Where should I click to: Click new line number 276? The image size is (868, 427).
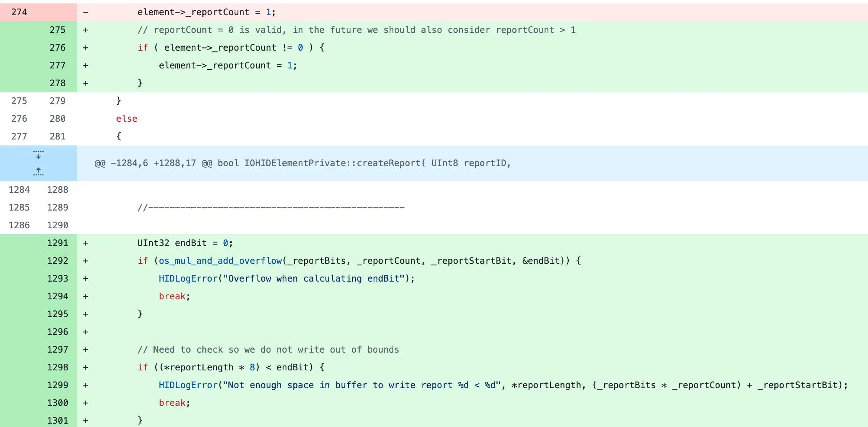click(58, 48)
